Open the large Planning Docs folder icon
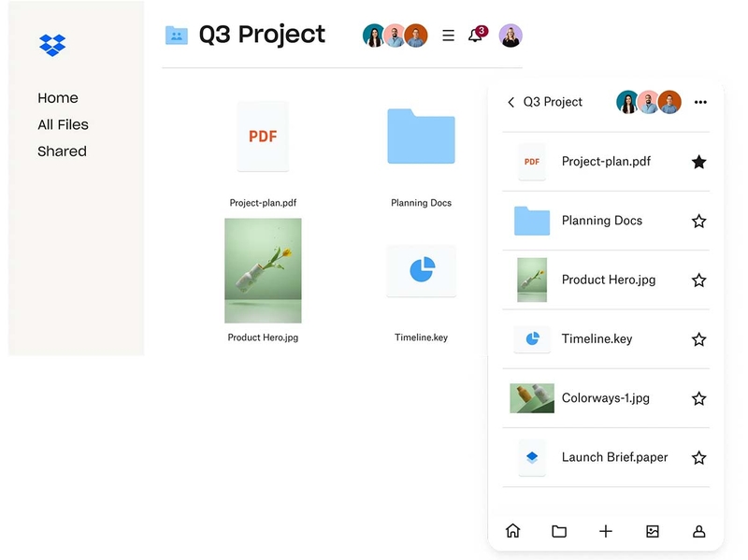 click(421, 136)
